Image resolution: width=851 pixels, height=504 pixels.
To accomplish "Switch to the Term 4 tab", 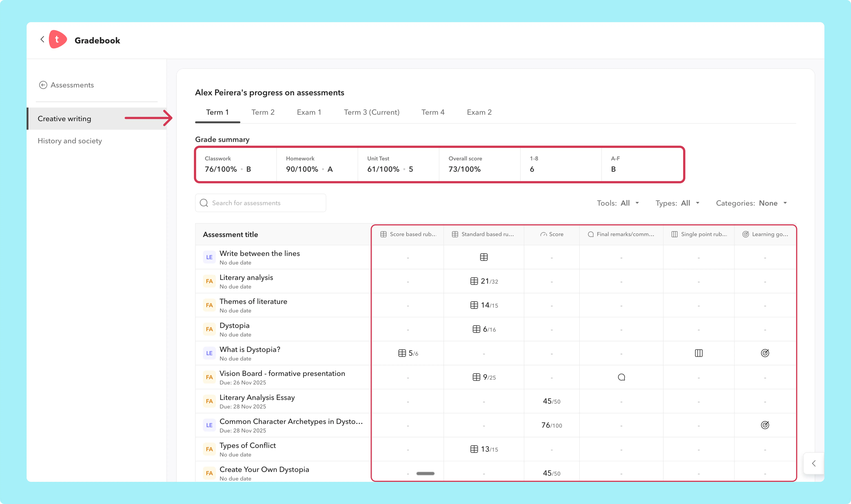I will (433, 112).
